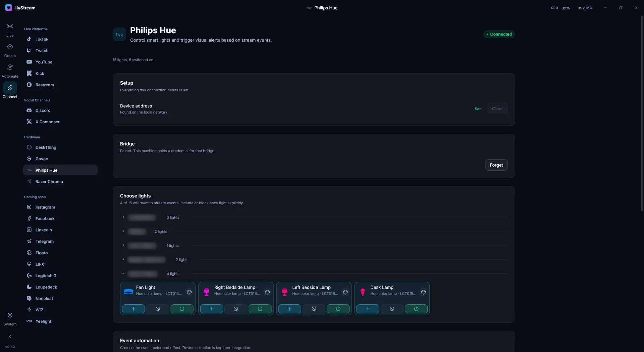Open the Loupedeck coming soon entry
This screenshot has width=644, height=352.
coord(60,287)
